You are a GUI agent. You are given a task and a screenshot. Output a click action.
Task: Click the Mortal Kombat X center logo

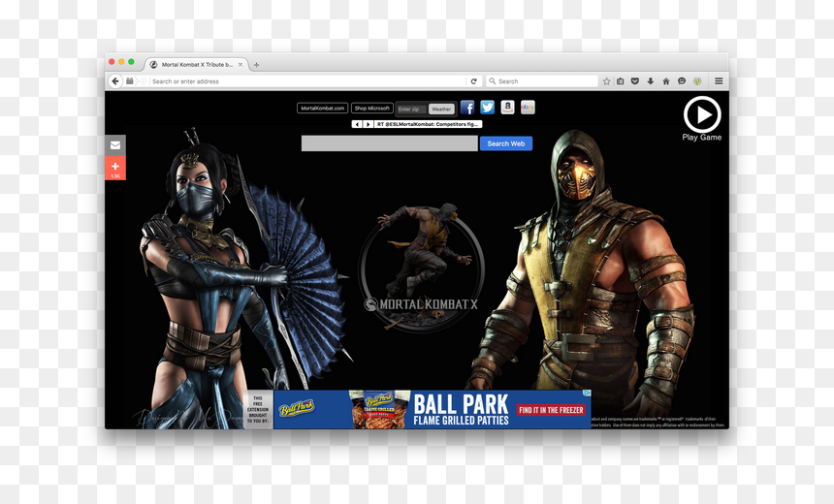(421, 268)
